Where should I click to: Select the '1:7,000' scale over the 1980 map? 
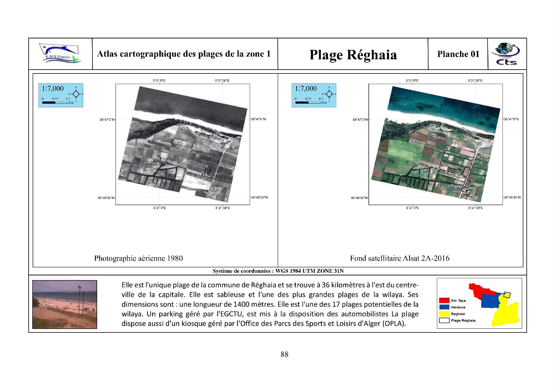click(x=53, y=88)
